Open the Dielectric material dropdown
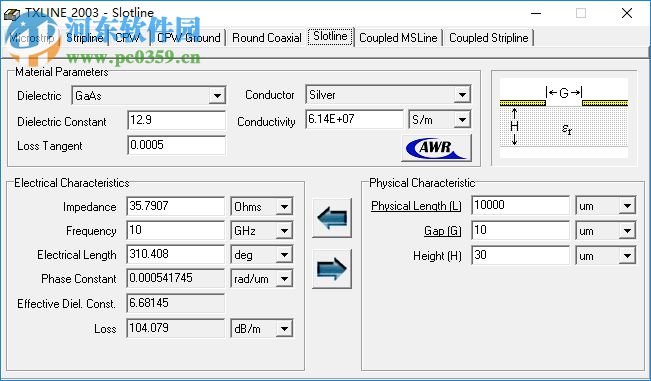Screen dimensions: 651x381 tap(217, 96)
